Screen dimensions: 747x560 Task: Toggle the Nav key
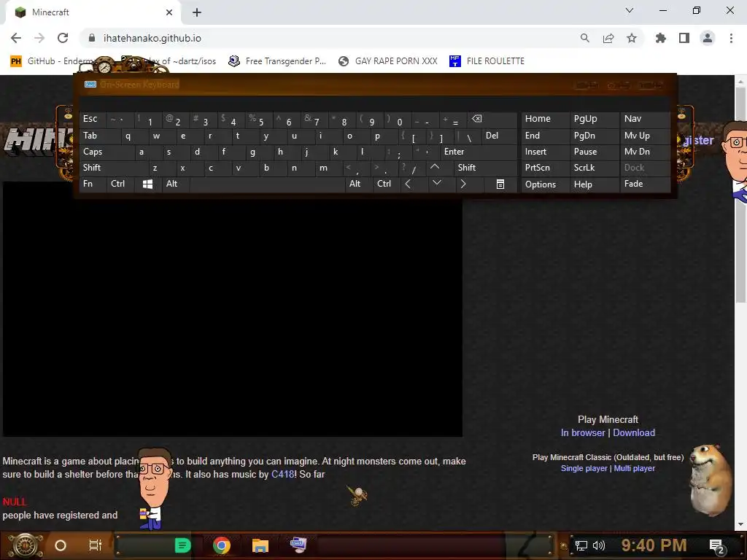click(x=645, y=119)
